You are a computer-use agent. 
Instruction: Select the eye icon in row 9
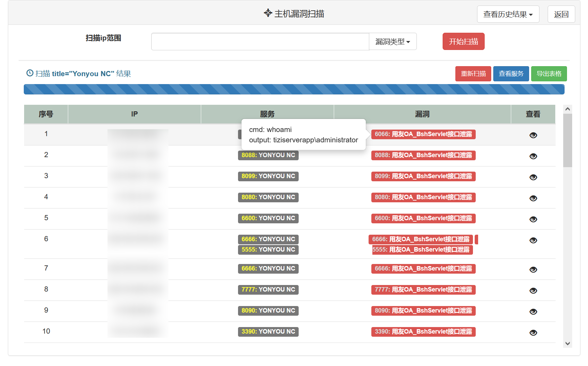pyautogui.click(x=533, y=312)
